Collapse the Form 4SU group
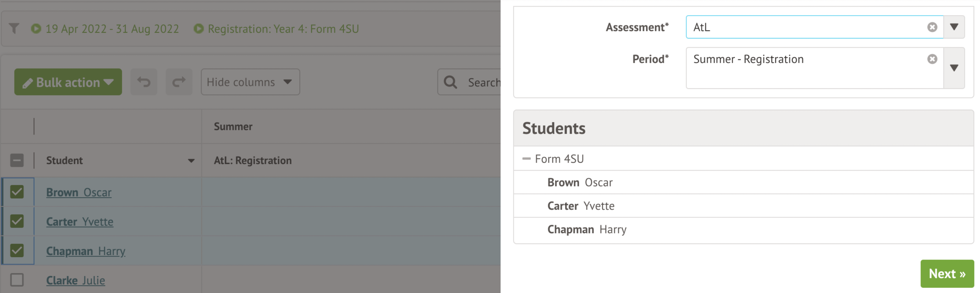This screenshot has width=980, height=293. (x=526, y=159)
